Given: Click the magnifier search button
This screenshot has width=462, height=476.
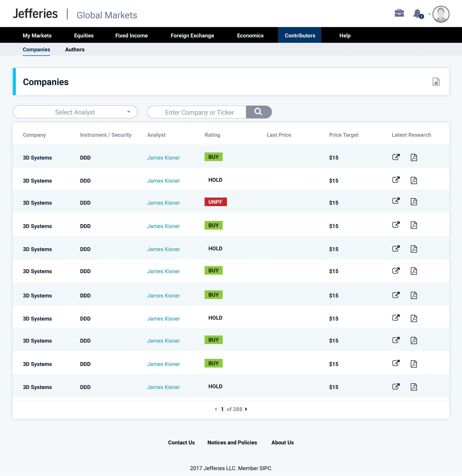Looking at the screenshot, I should (259, 112).
